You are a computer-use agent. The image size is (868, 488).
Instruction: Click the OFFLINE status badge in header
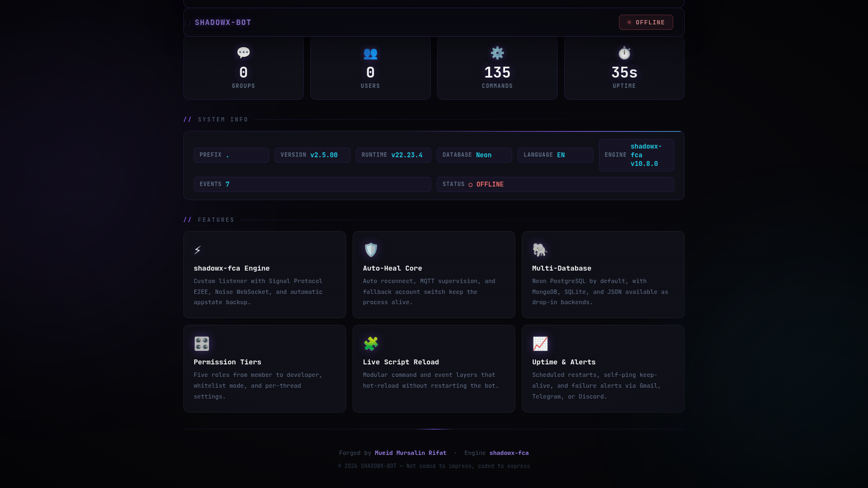[646, 22]
